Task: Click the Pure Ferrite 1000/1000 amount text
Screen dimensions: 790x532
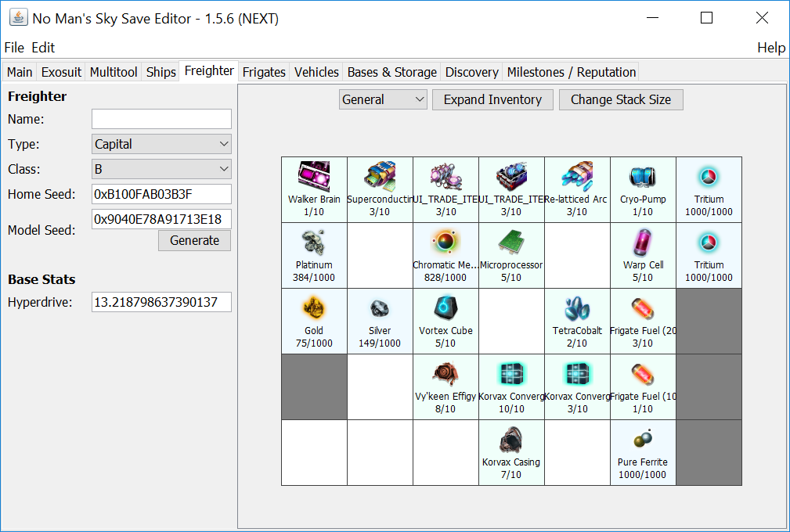Action: coord(642,475)
